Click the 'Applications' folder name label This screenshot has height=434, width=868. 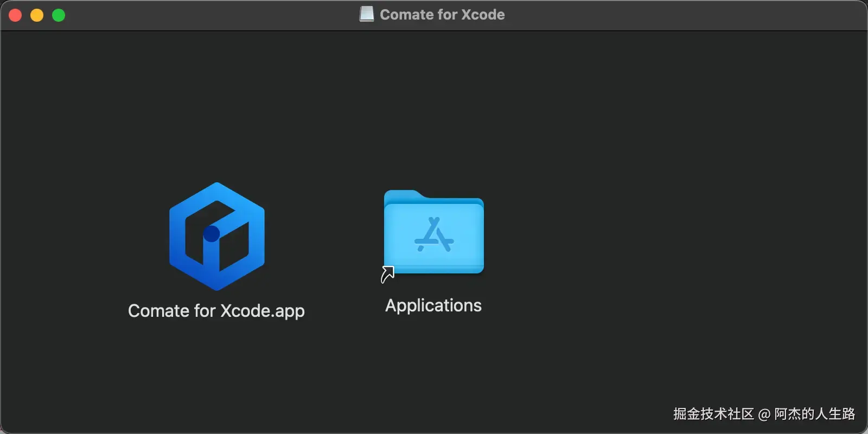tap(433, 305)
